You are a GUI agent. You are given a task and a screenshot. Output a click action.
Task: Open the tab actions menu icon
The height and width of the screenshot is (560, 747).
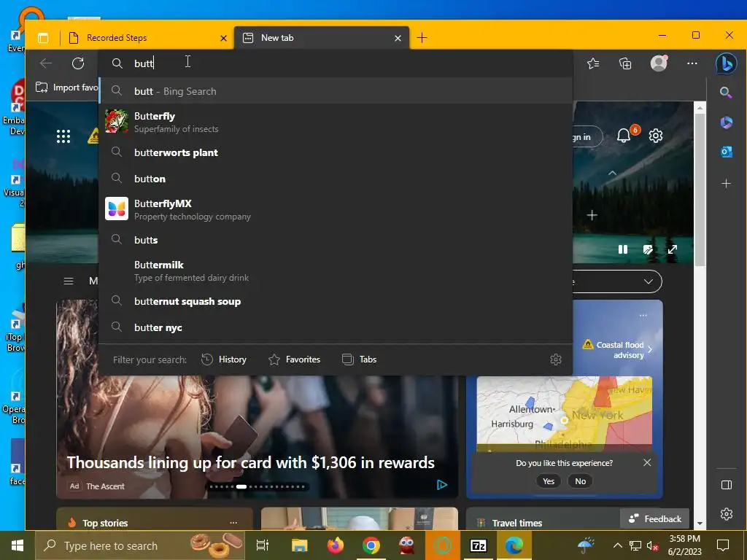[x=43, y=38]
